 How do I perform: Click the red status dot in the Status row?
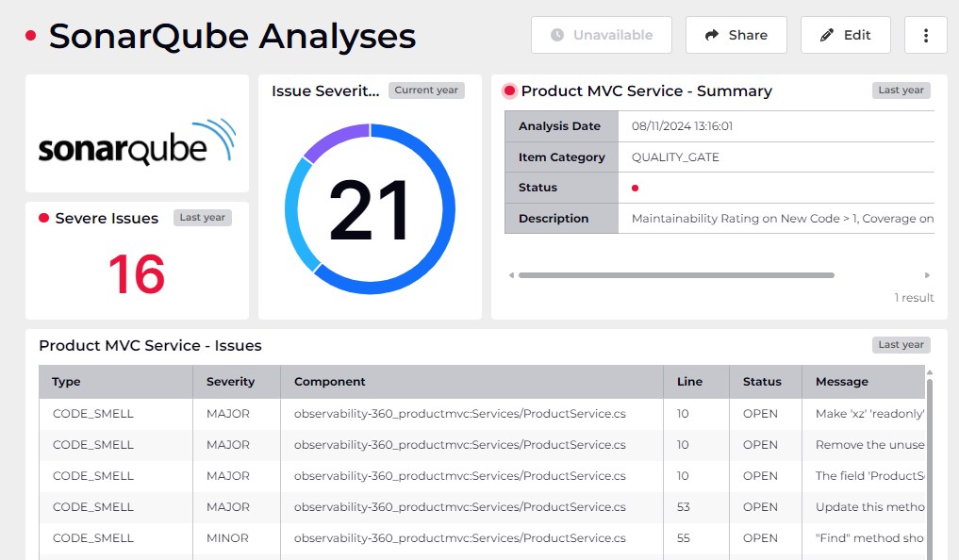coord(635,188)
